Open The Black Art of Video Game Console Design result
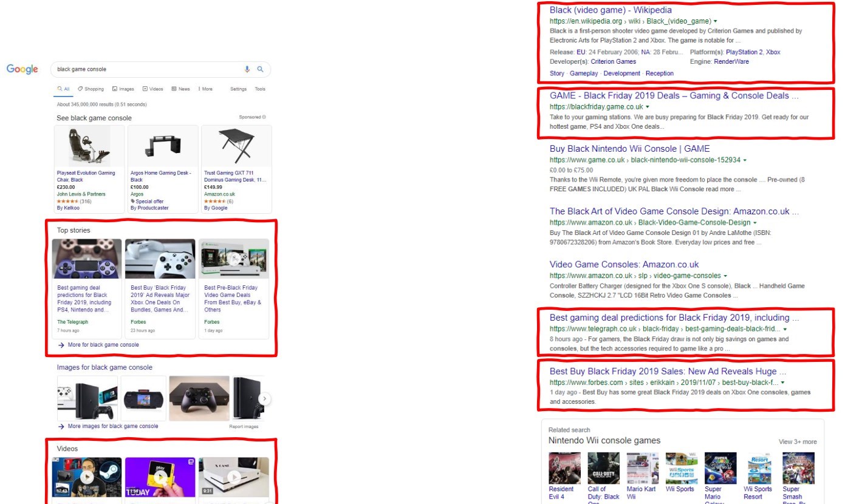The height and width of the screenshot is (504, 845). [x=674, y=211]
